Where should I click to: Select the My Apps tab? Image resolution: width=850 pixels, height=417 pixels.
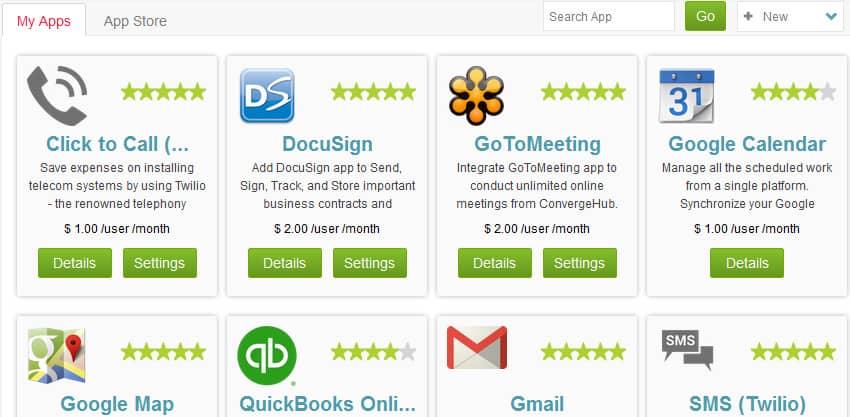(x=44, y=21)
